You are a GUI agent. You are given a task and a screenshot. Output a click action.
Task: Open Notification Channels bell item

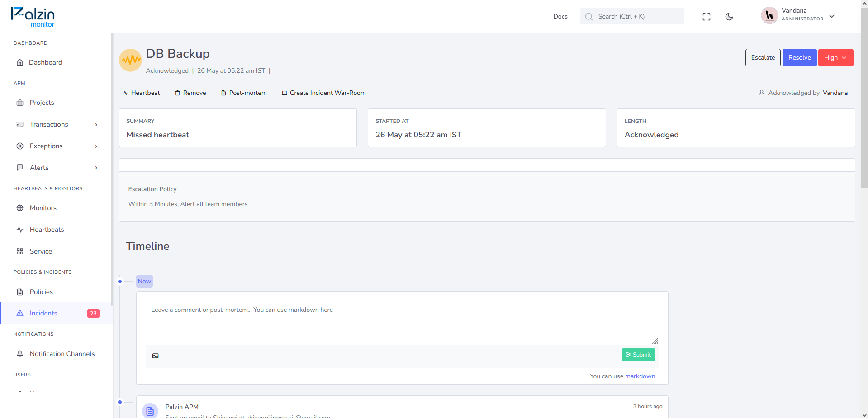pyautogui.click(x=57, y=354)
